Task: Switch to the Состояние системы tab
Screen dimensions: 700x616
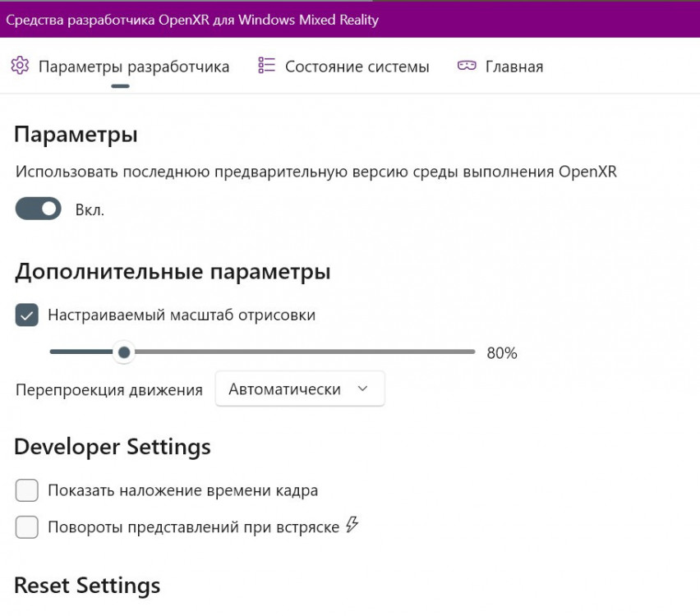Action: click(357, 67)
